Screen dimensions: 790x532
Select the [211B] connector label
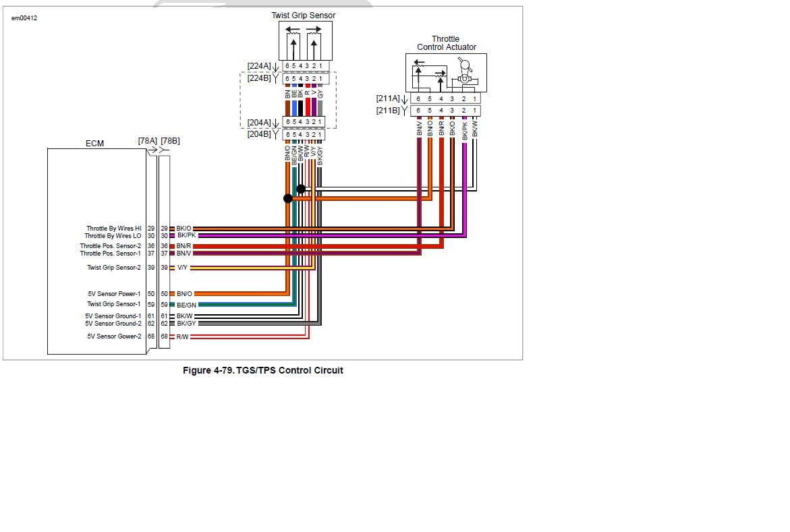(x=388, y=111)
